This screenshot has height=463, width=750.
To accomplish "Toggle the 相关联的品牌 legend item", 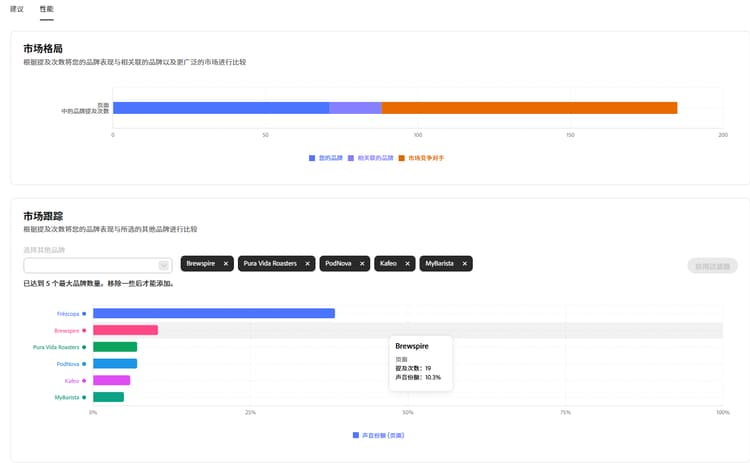I will [x=371, y=158].
